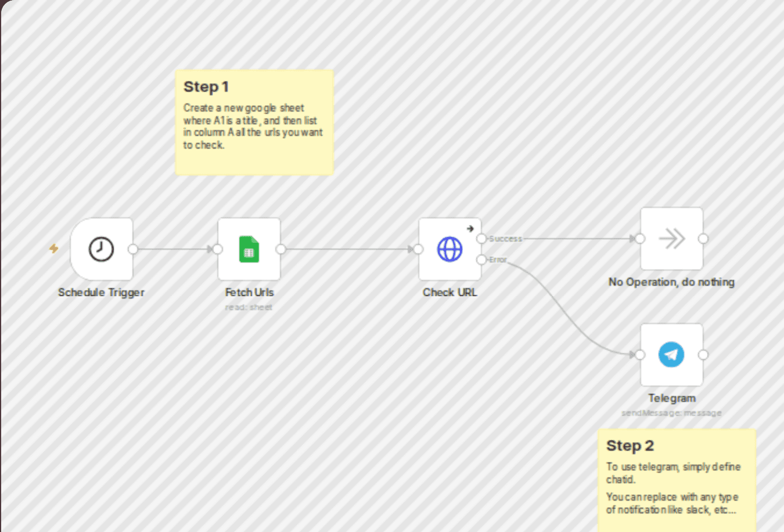Click the Fetch Urls input connector

[217, 249]
